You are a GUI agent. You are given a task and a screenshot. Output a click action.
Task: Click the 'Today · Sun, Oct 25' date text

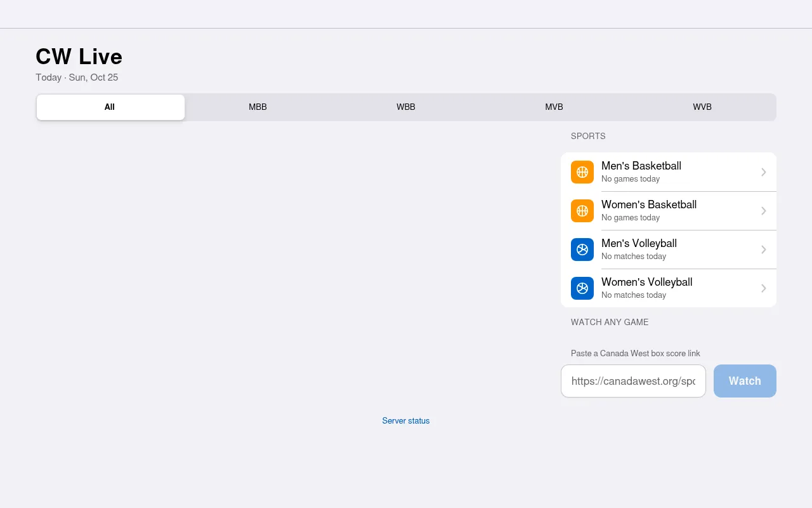tap(77, 77)
